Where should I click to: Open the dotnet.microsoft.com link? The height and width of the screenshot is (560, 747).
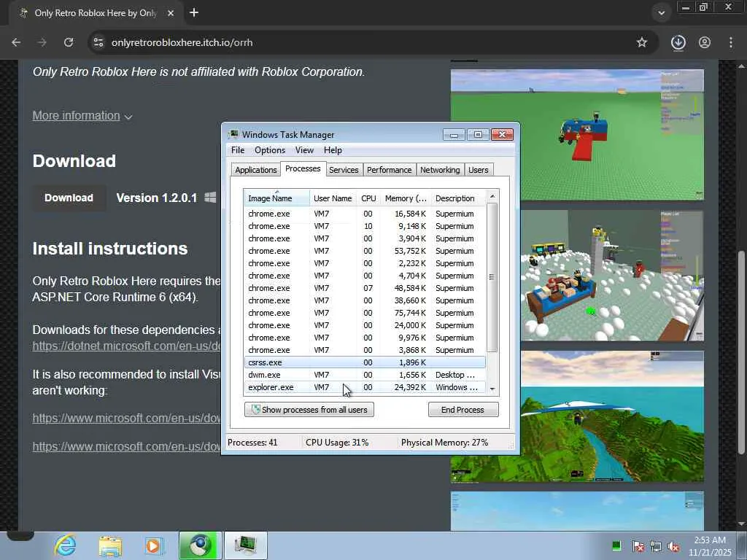click(x=126, y=346)
